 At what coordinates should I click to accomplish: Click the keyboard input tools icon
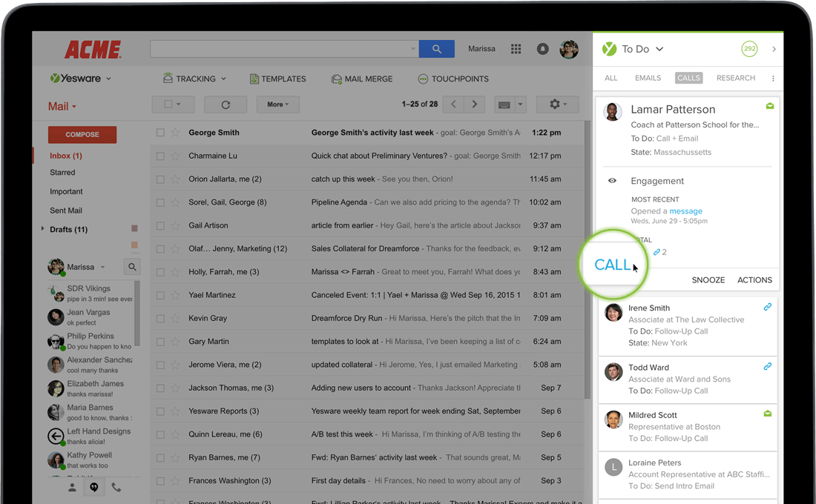click(504, 105)
